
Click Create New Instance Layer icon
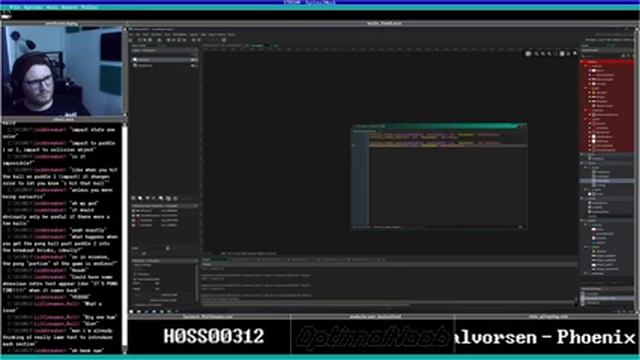[140, 198]
